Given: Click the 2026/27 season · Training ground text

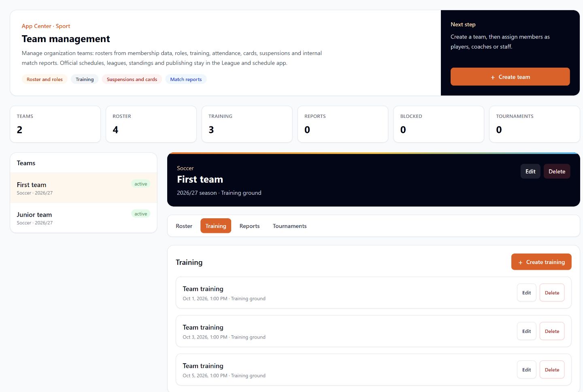Looking at the screenshot, I should (x=219, y=193).
